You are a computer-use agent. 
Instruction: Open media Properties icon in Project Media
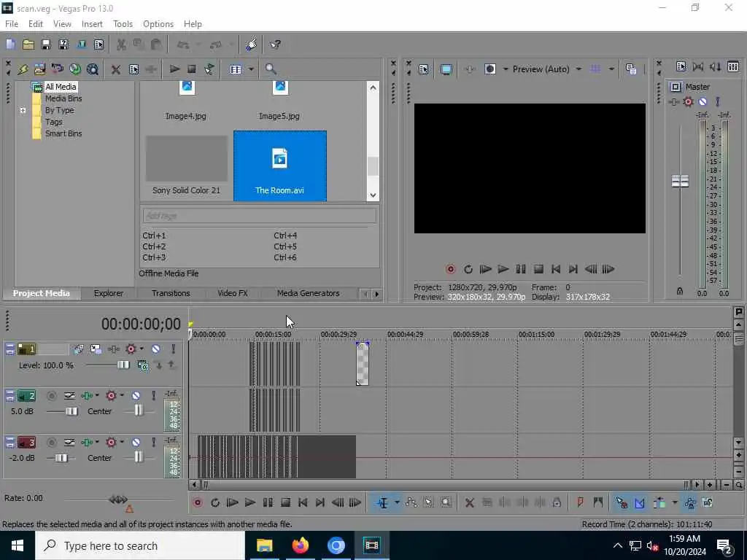click(x=133, y=69)
